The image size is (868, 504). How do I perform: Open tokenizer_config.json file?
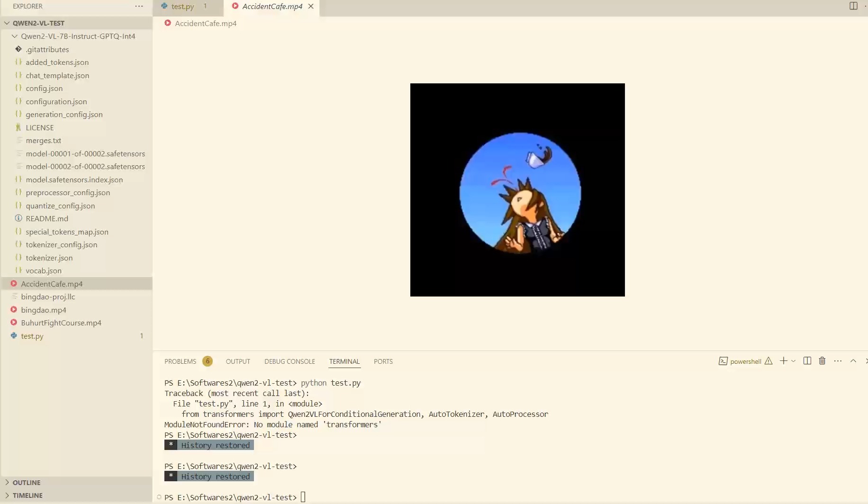pos(62,244)
